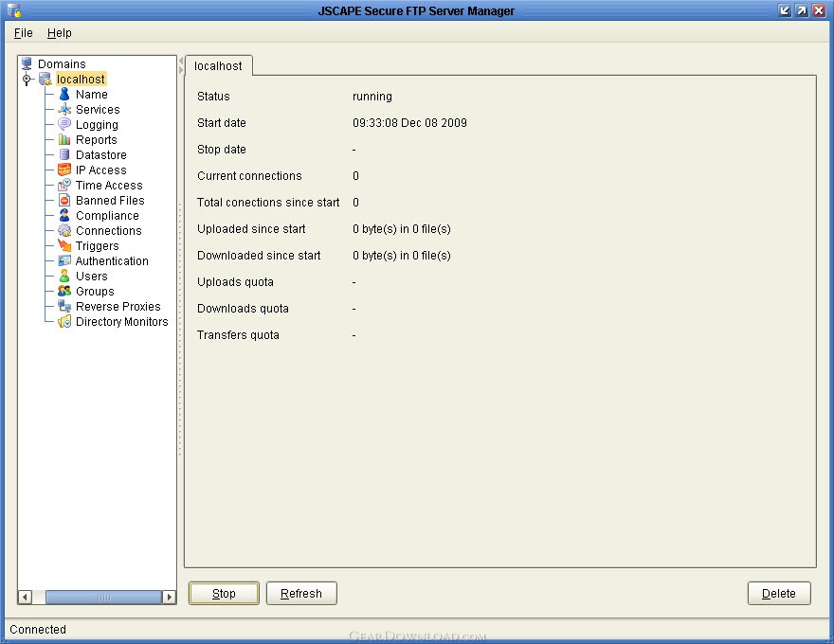Click the tree scrollbar left arrow

[25, 598]
